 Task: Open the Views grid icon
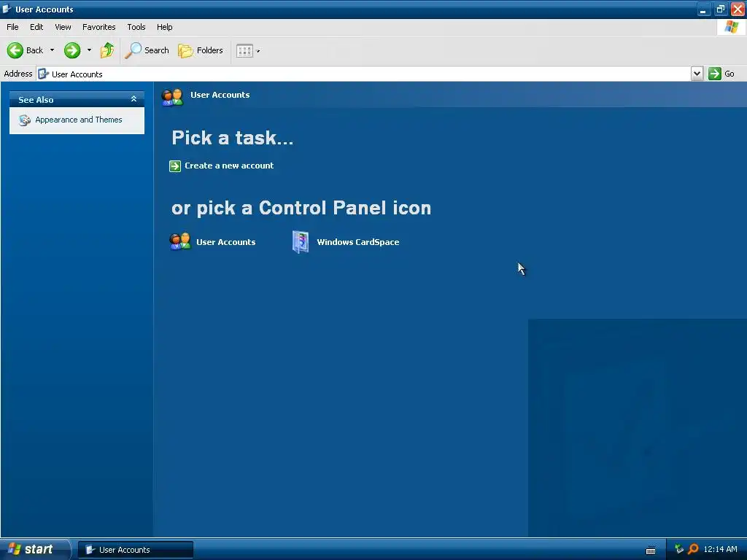[244, 50]
